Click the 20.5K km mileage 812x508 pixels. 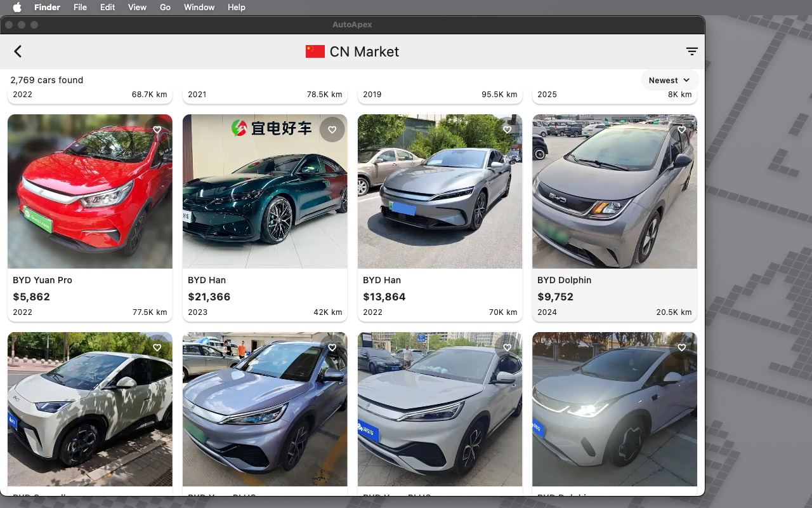[674, 312]
